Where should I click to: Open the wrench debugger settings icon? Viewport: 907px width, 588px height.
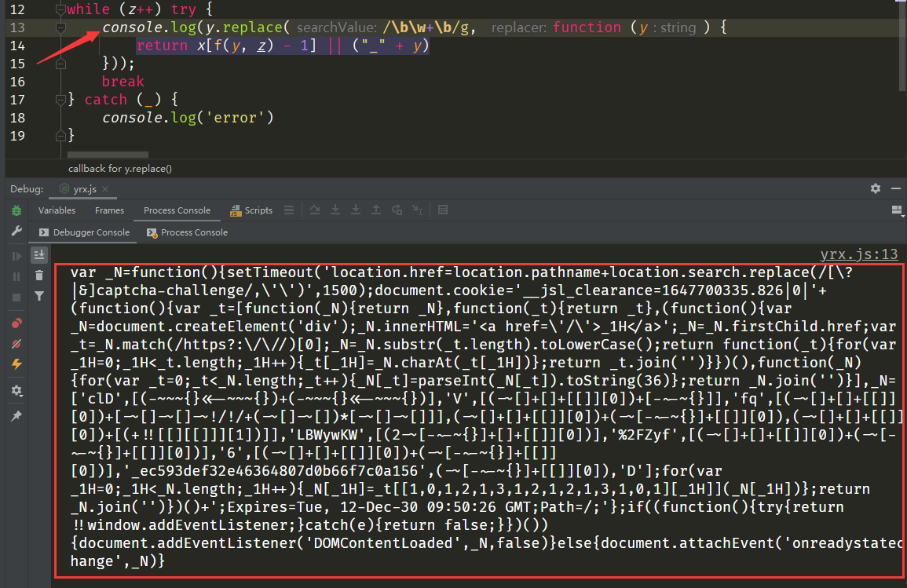click(x=16, y=232)
